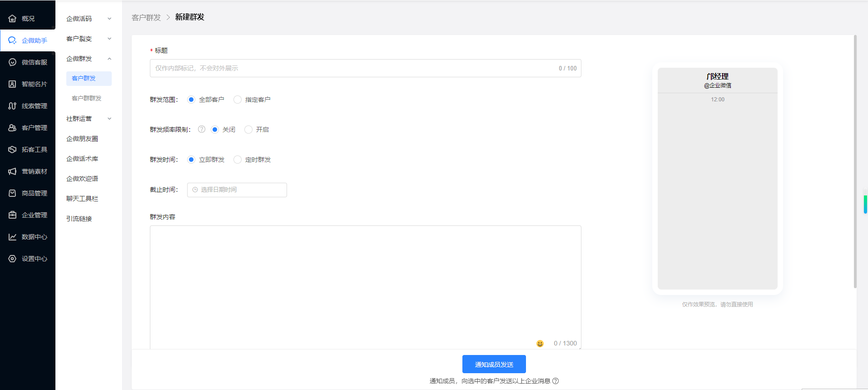Click help icon beside 群发频率限制
The width and height of the screenshot is (868, 390).
pyautogui.click(x=202, y=130)
